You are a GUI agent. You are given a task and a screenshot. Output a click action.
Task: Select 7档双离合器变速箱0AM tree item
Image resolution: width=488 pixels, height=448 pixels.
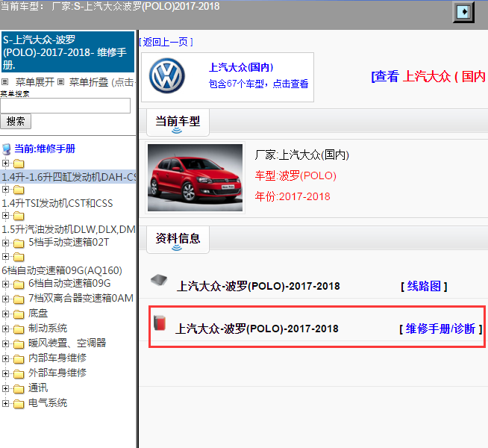(x=81, y=298)
